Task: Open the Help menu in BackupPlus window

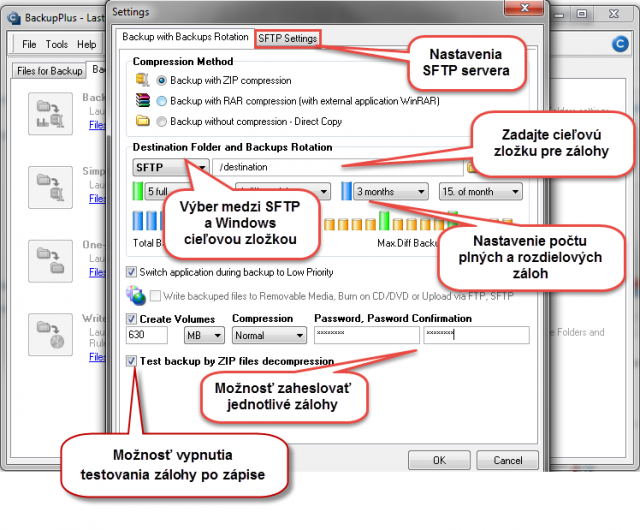Action: pos(87,44)
